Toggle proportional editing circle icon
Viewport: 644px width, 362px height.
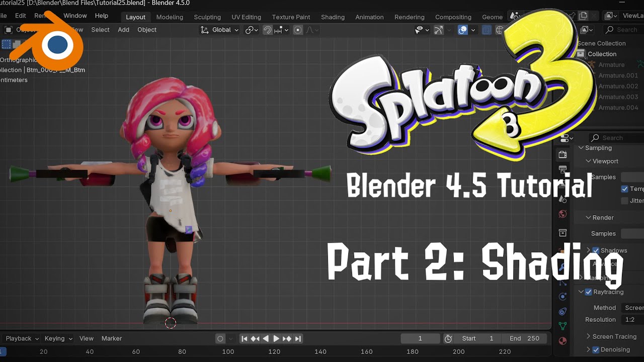pos(298,30)
